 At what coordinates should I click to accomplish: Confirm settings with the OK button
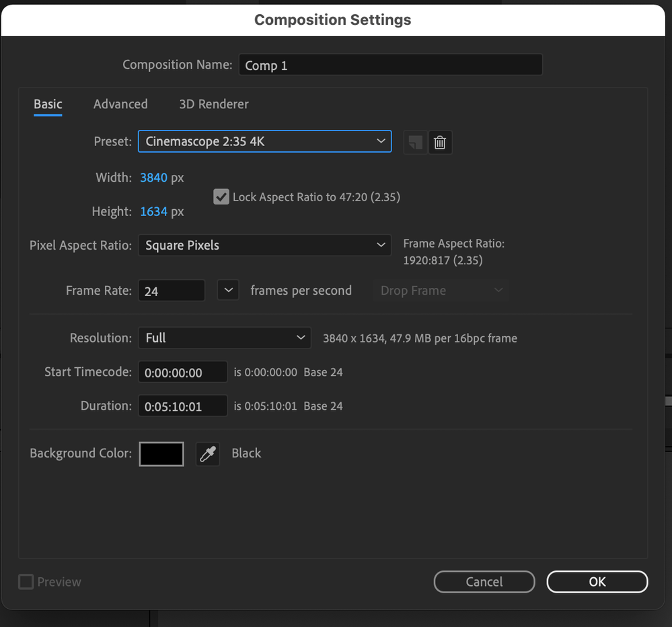[597, 581]
